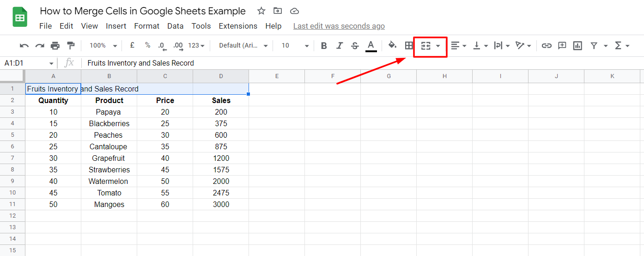Screen dimensions: 644x256
Task: Select the Paint format tool
Action: pos(71,45)
